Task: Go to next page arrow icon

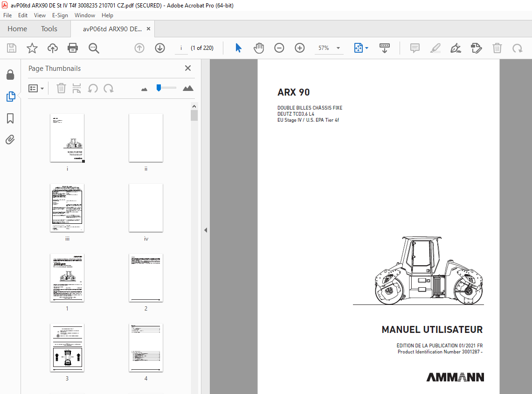Action: click(160, 48)
